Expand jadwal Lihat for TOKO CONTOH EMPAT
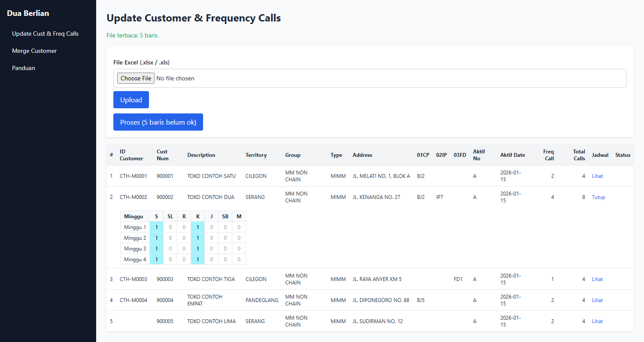Viewport: 644px width, 342px height. pos(597,300)
